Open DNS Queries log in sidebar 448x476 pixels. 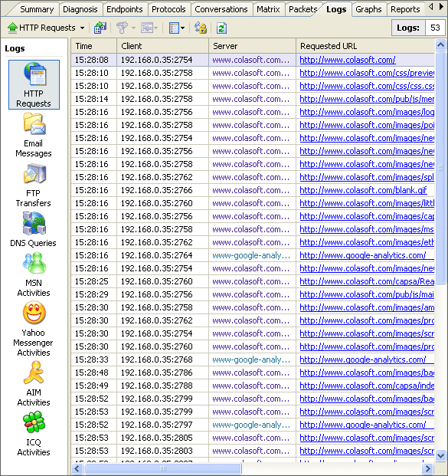(34, 229)
